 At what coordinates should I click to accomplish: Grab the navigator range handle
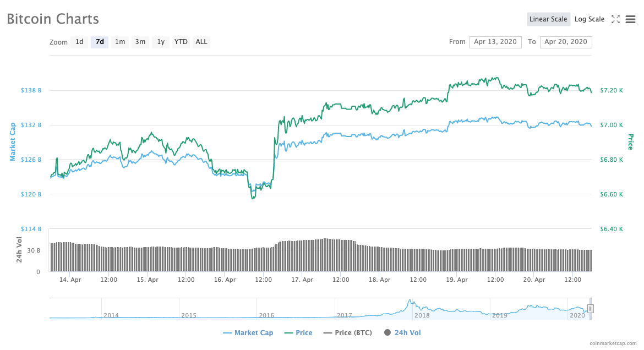coord(590,309)
